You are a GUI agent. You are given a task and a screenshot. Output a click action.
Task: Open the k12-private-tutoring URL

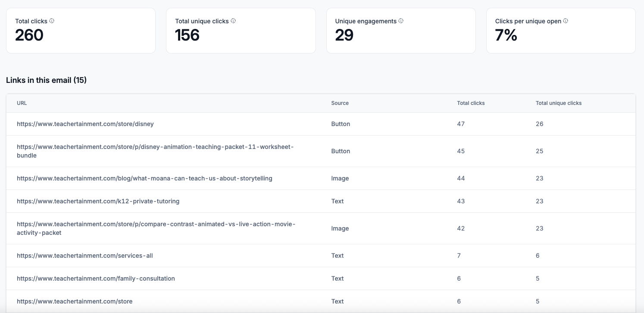coord(98,201)
